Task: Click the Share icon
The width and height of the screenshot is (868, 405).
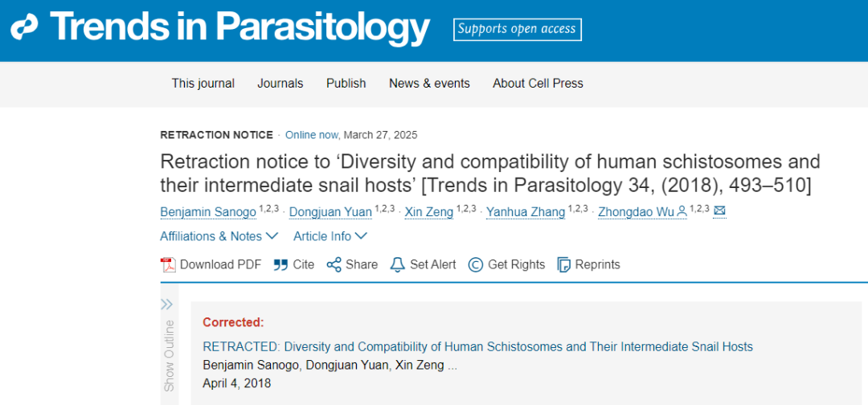Action: click(334, 265)
